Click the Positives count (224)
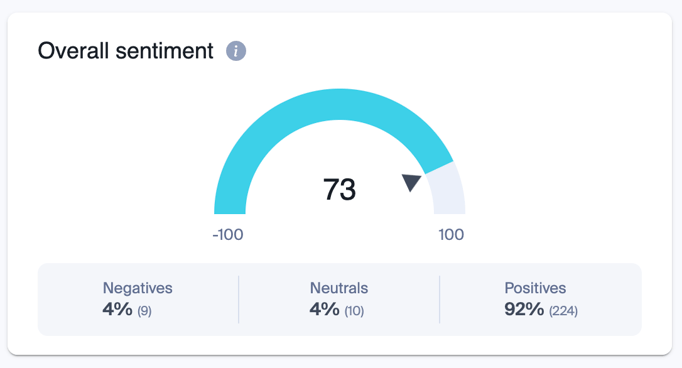The image size is (682, 368). [x=563, y=311]
